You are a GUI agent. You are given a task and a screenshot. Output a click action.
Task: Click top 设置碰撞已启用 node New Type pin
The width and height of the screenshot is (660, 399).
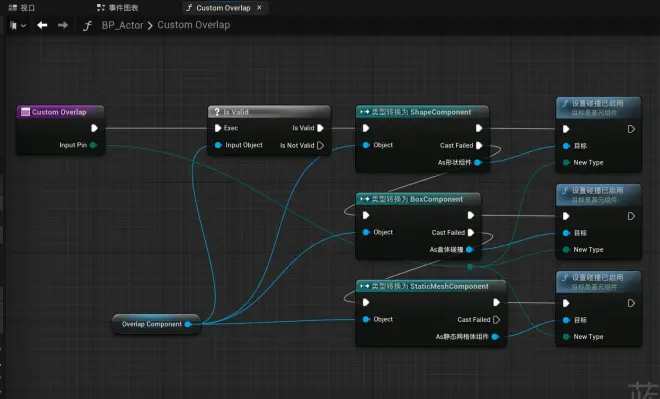coord(566,162)
